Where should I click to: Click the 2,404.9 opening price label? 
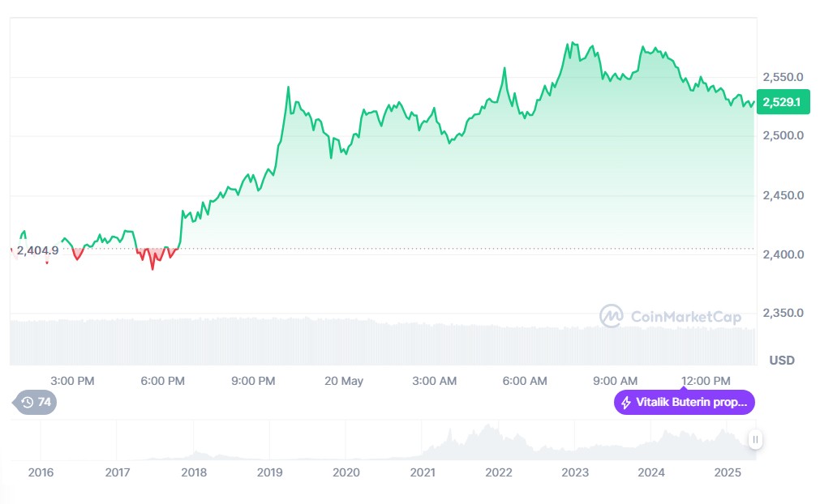37,250
